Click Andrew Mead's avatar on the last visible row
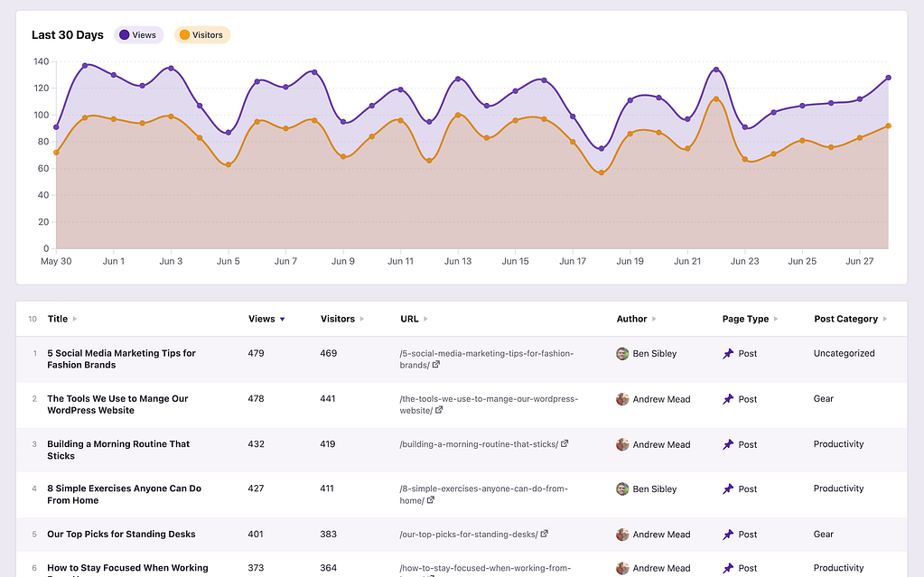 622,568
